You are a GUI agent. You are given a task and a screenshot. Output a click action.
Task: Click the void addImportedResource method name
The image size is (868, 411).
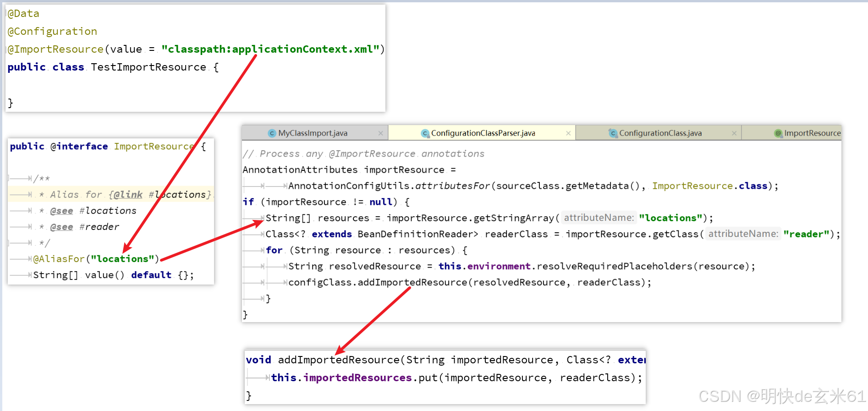click(339, 360)
